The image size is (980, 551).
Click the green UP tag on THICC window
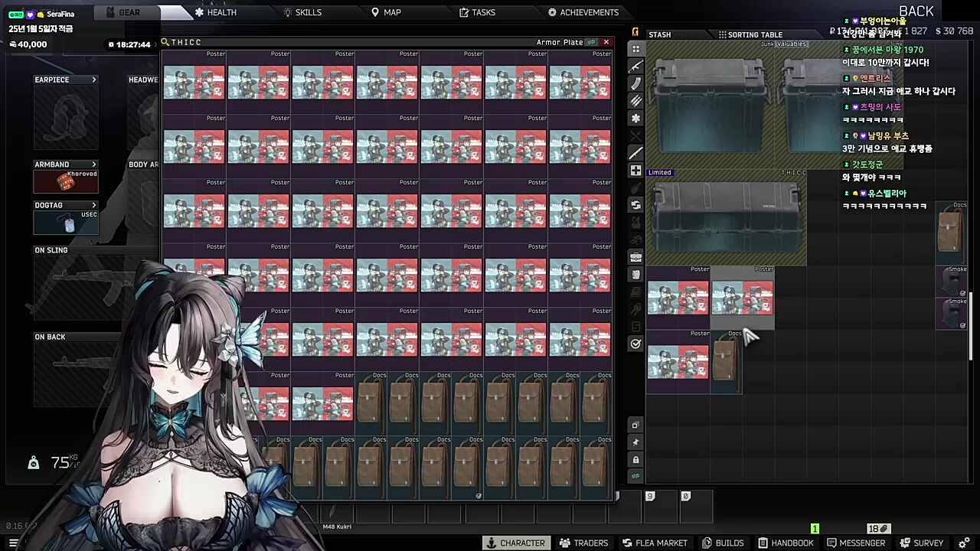[x=591, y=42]
